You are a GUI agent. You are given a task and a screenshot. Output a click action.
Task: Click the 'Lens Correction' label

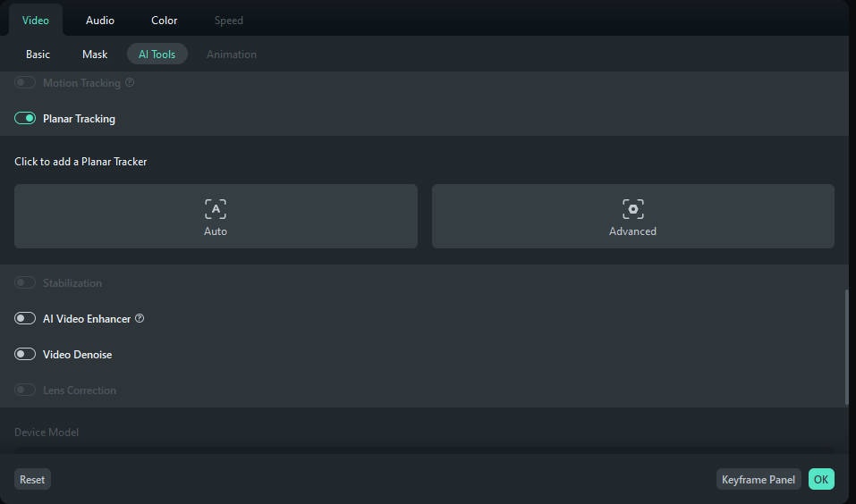point(80,390)
